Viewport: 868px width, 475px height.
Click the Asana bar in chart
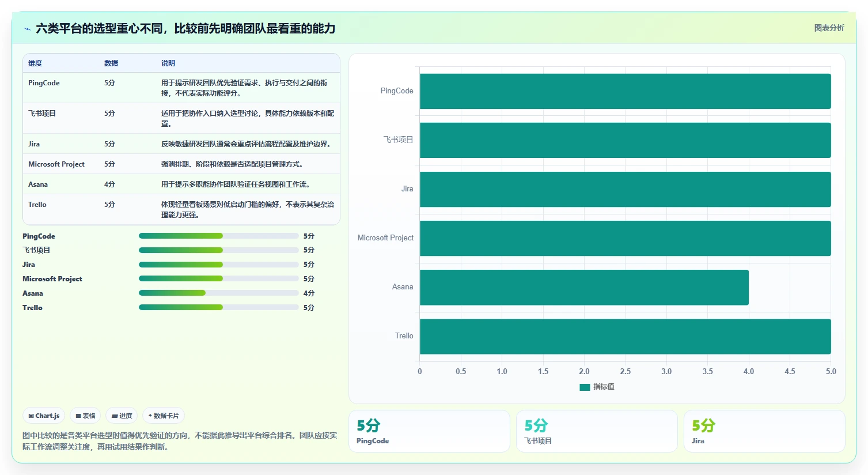[584, 287]
